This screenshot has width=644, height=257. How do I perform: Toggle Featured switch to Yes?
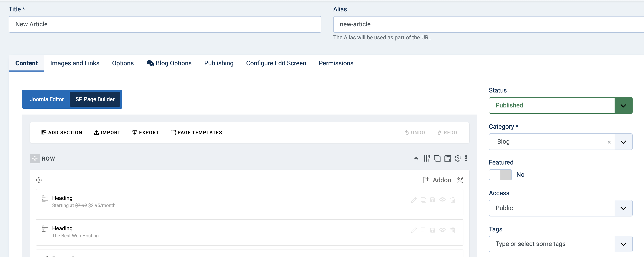(500, 175)
